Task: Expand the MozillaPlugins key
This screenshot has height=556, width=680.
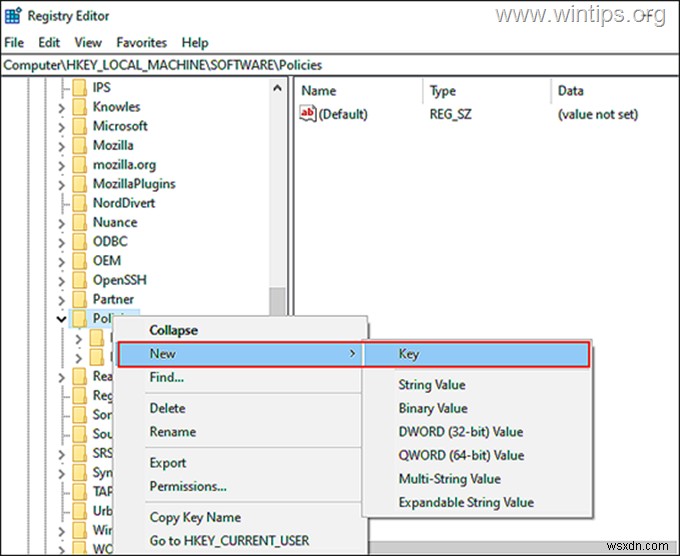Action: (x=62, y=185)
